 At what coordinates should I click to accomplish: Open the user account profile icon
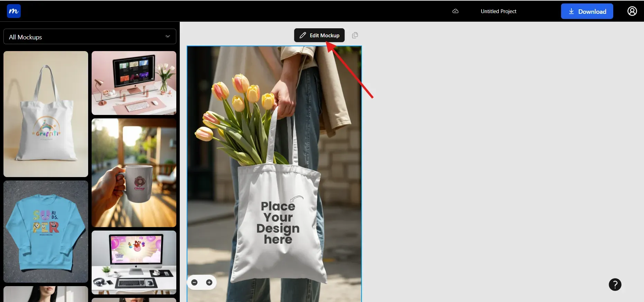tap(632, 11)
